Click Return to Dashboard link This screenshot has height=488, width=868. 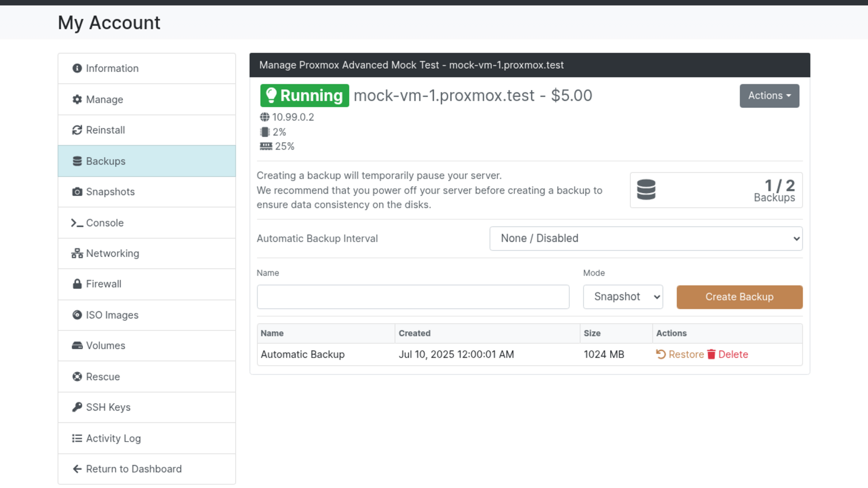146,469
